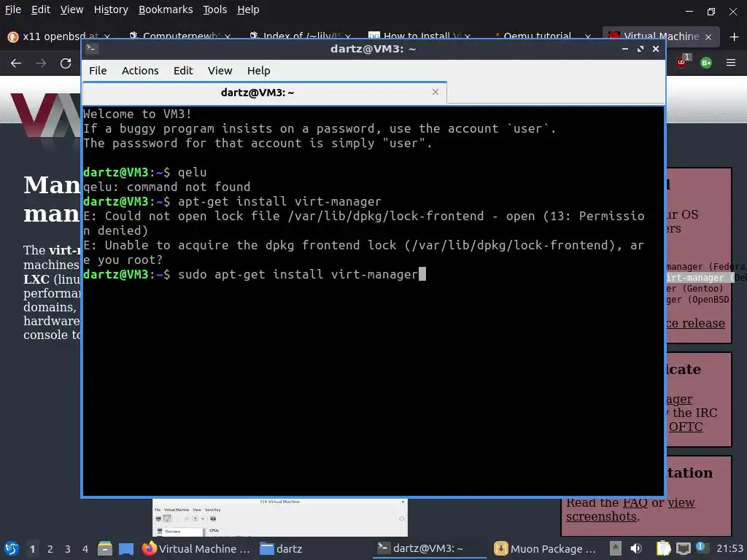The image size is (747, 560).
Task: Go back in Firefox browser
Action: [x=16, y=63]
